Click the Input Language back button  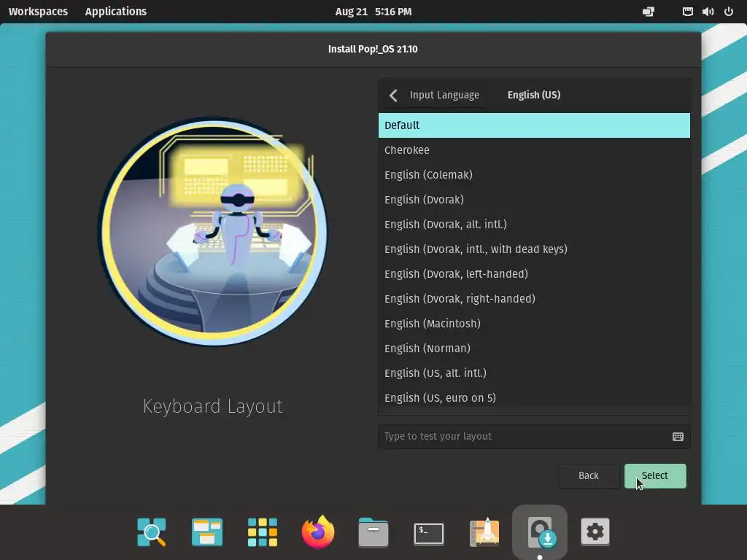pos(435,96)
